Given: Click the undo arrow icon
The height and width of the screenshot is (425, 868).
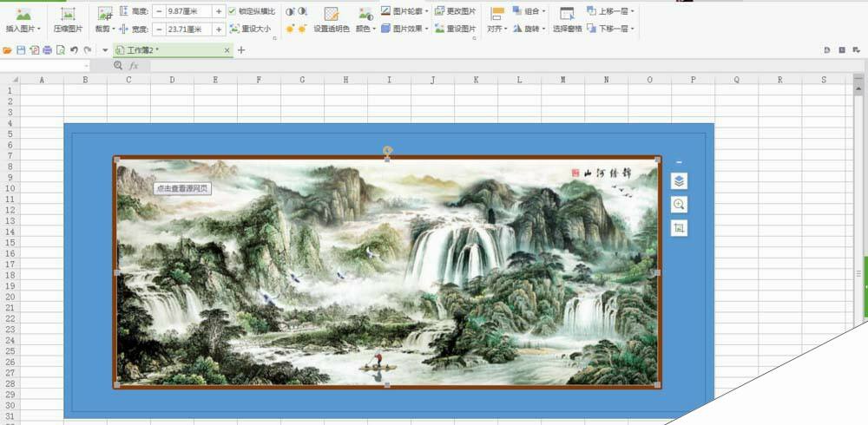Looking at the screenshot, I should coord(74,50).
